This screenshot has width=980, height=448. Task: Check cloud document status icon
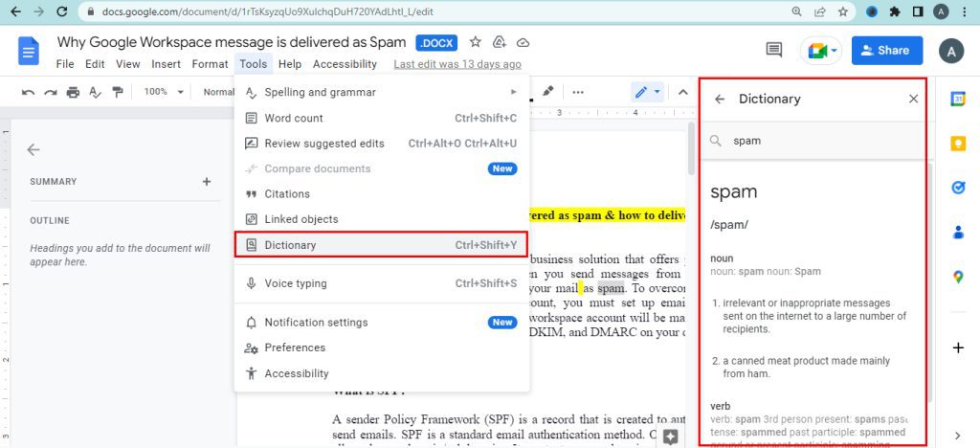click(523, 42)
